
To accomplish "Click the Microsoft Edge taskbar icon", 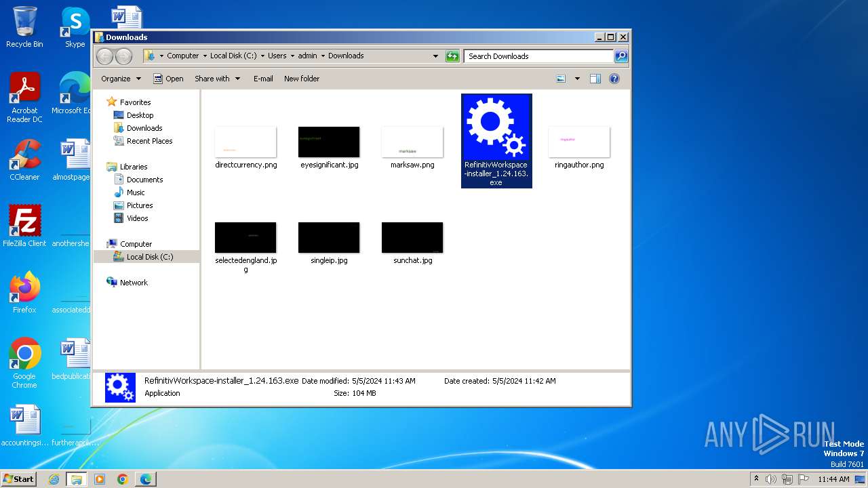I will [x=145, y=479].
